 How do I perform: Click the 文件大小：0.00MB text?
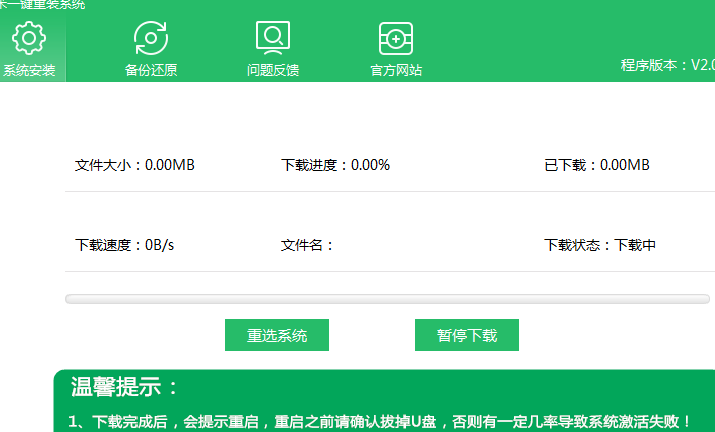pyautogui.click(x=135, y=165)
